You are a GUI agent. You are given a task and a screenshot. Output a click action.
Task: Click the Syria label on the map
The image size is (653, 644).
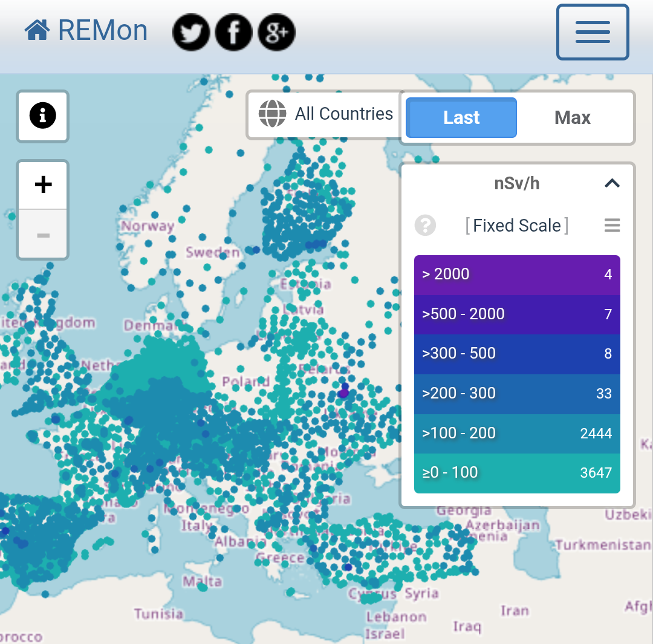coord(421,593)
